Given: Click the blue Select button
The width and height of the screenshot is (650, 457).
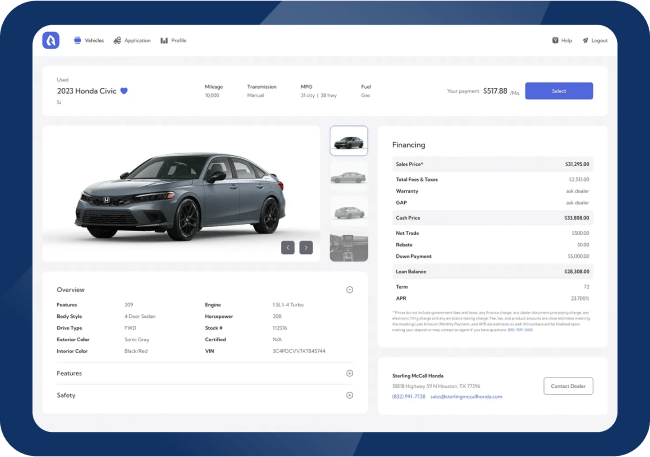Looking at the screenshot, I should tap(559, 91).
